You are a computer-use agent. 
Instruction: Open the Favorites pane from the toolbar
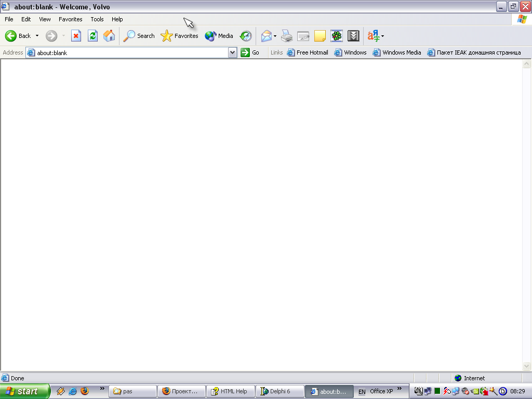click(x=180, y=36)
